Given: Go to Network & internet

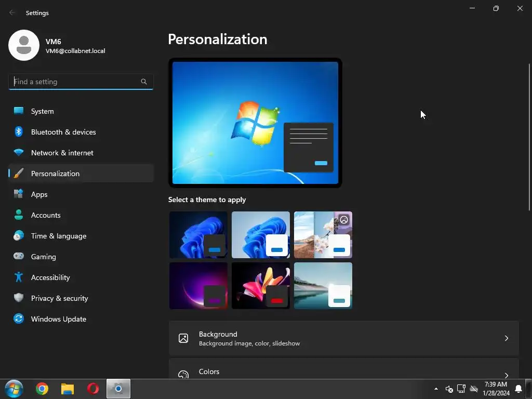Looking at the screenshot, I should pyautogui.click(x=81, y=152).
